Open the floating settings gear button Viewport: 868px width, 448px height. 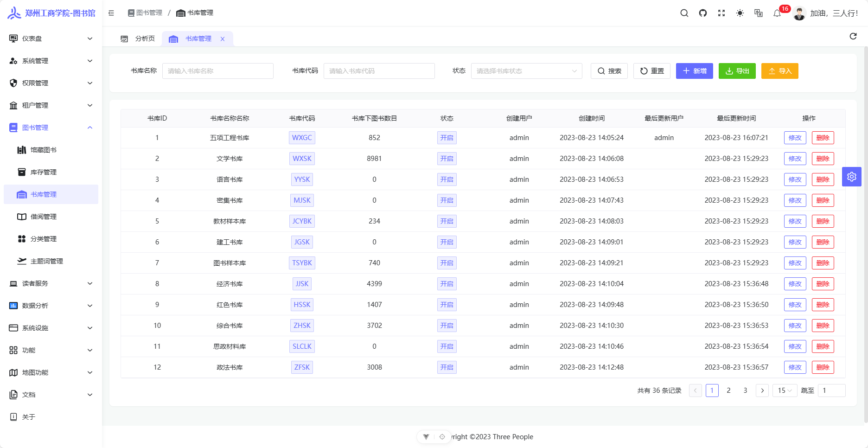(852, 177)
